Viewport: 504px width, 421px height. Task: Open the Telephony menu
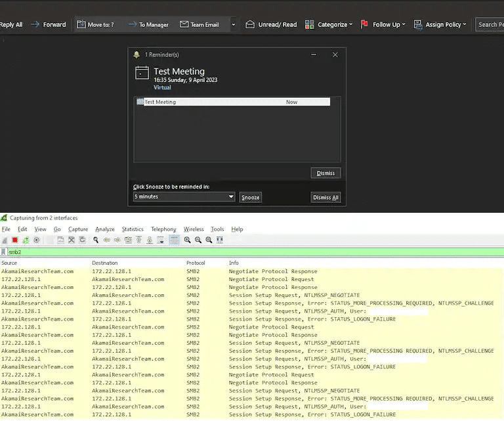pyautogui.click(x=163, y=229)
